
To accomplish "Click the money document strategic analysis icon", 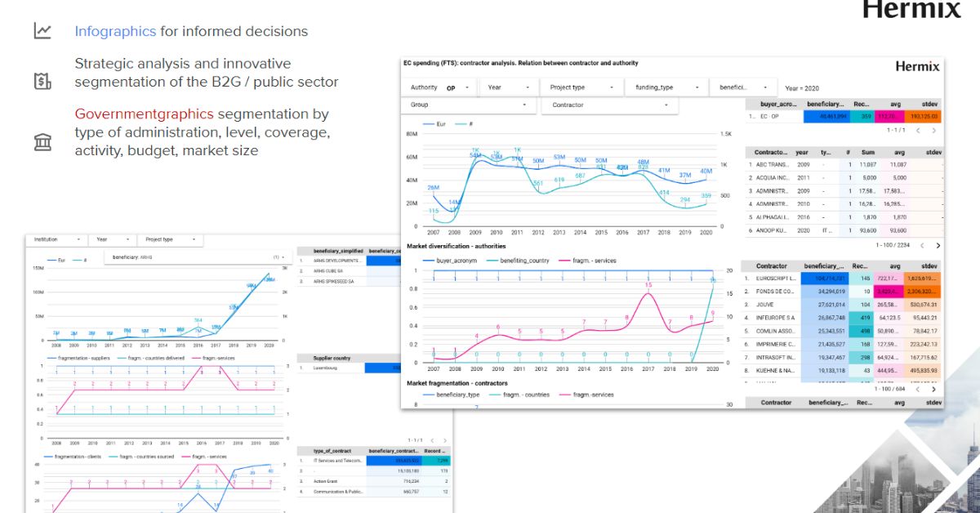I will (42, 81).
